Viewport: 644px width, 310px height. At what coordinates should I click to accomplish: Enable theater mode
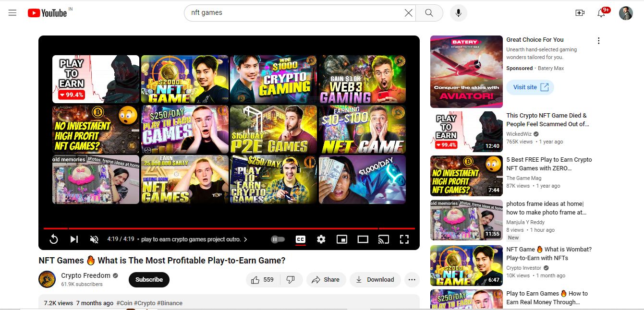coord(363,239)
